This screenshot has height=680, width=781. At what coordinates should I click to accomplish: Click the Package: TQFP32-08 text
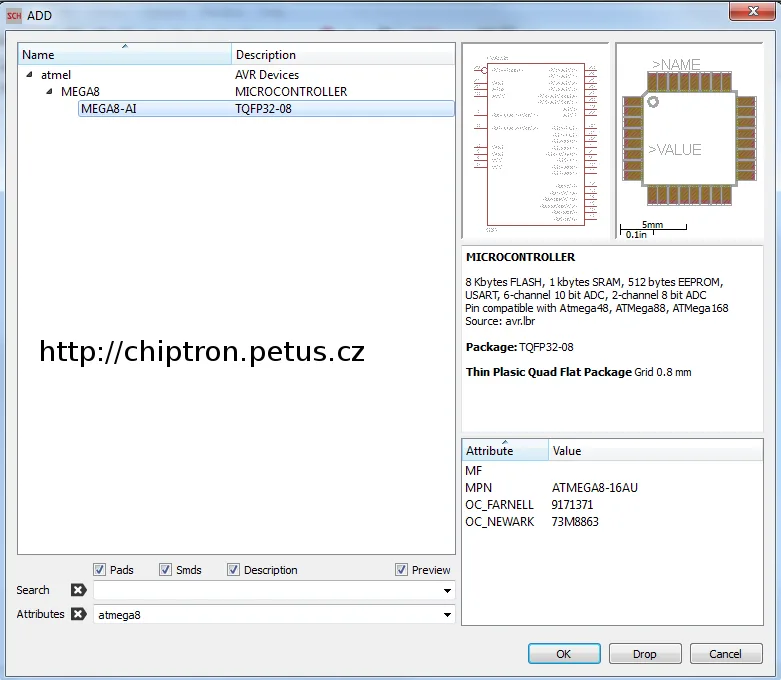click(x=520, y=347)
